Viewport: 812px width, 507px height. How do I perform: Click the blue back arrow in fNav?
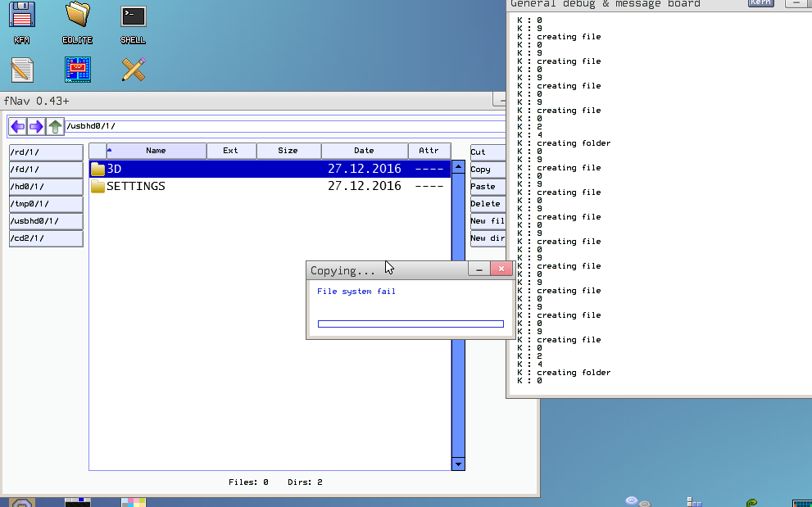pyautogui.click(x=17, y=126)
